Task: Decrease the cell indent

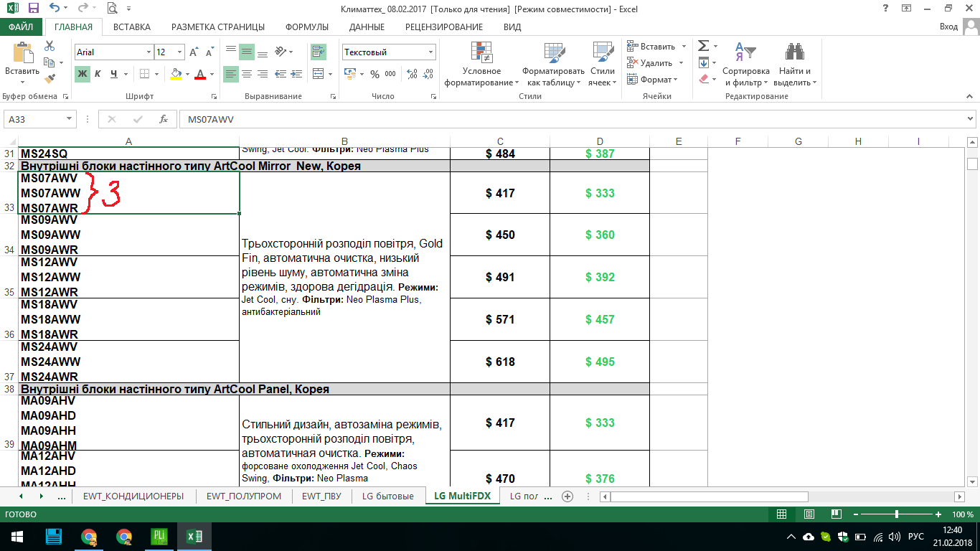Action: (x=280, y=74)
